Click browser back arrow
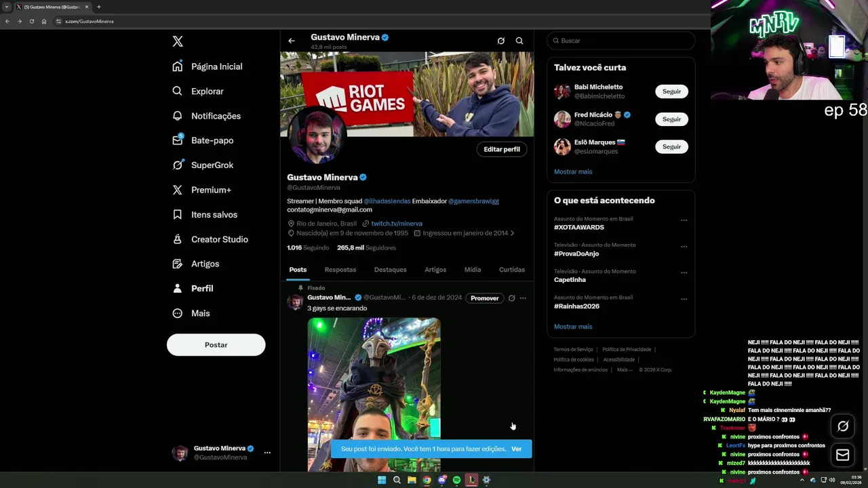Screen dimensions: 868x488 coord(7,21)
